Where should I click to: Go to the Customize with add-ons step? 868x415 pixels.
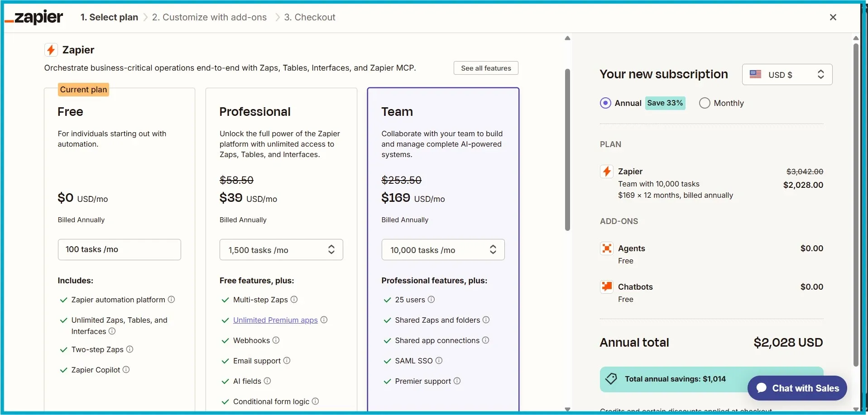point(209,17)
